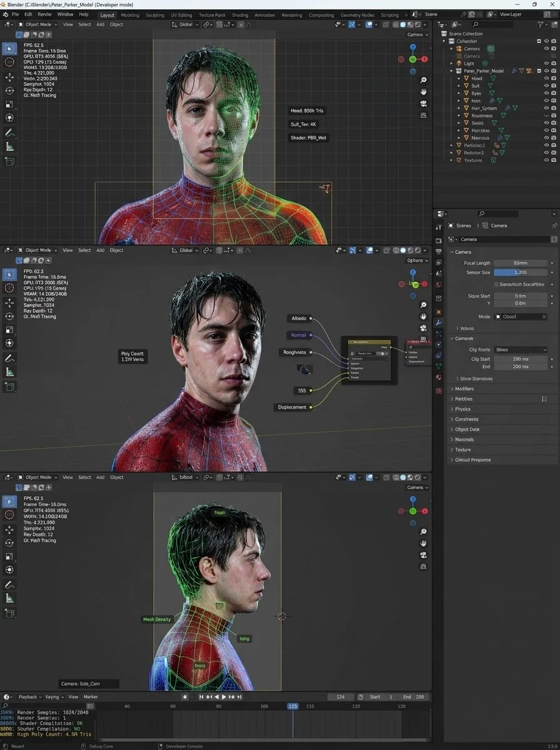
Task: Open the Texture checker properties tab
Action: tap(439, 390)
